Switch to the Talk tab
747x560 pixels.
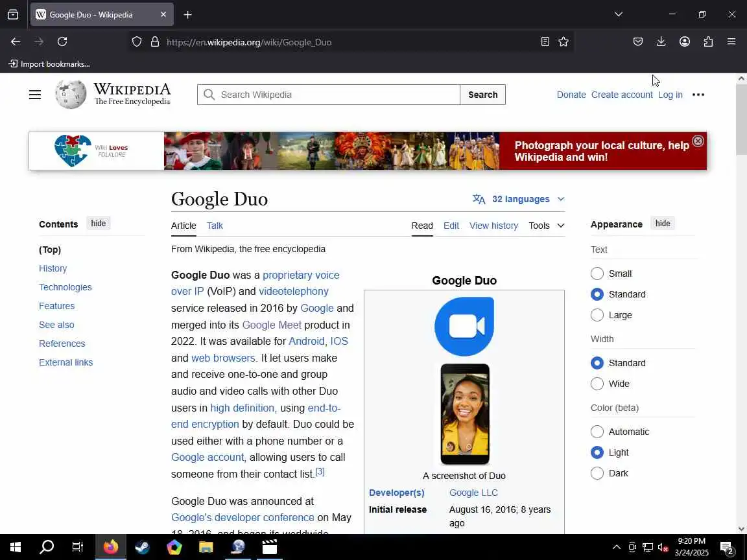tap(215, 226)
